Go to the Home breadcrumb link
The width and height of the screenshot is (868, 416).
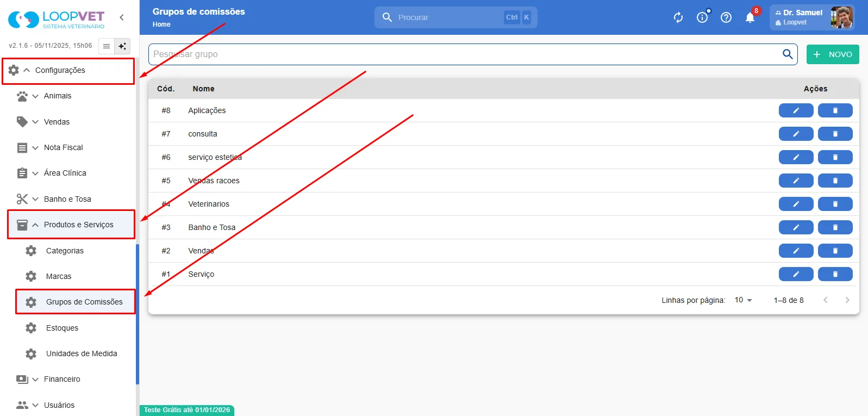click(x=161, y=24)
